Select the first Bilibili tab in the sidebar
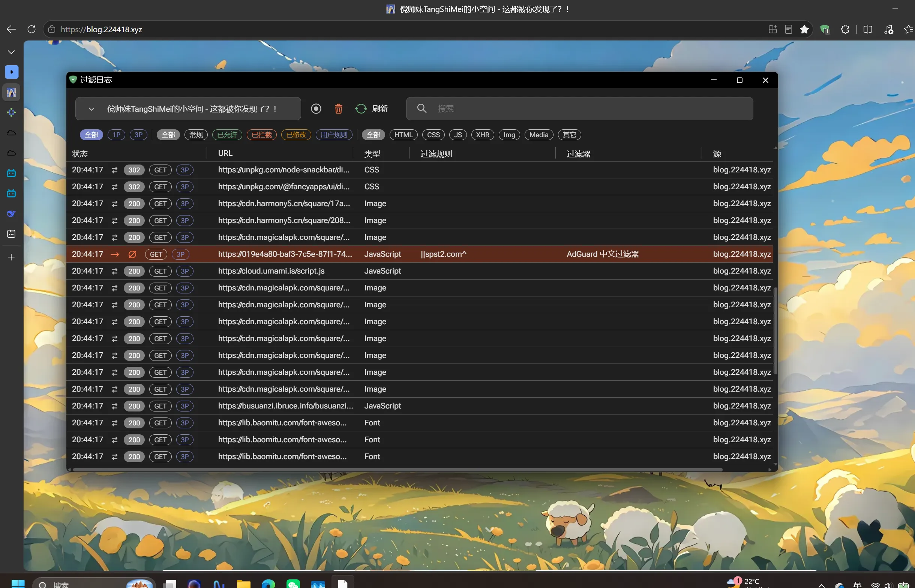This screenshot has height=588, width=915. 12,173
